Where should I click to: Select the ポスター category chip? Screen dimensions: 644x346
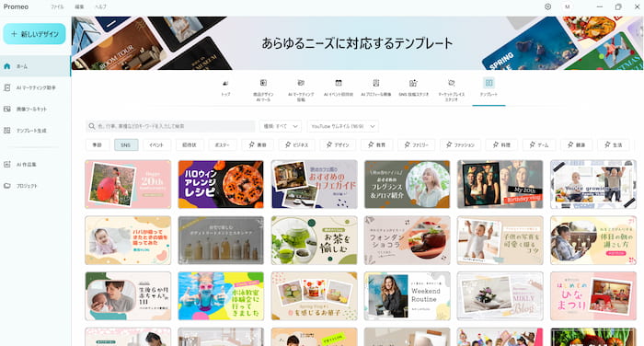tap(223, 145)
